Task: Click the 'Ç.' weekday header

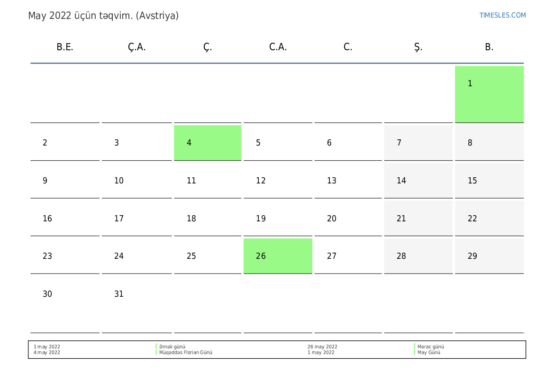Action: (x=208, y=47)
